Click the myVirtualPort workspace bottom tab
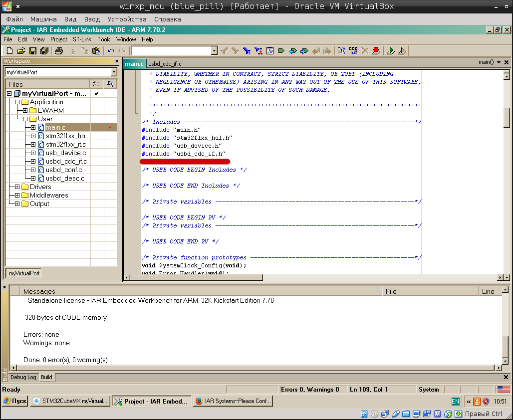Image resolution: width=513 pixels, height=420 pixels. [x=24, y=273]
